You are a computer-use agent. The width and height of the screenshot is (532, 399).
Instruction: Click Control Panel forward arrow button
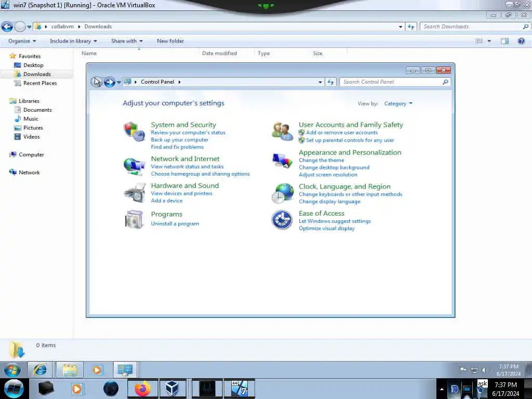click(109, 82)
